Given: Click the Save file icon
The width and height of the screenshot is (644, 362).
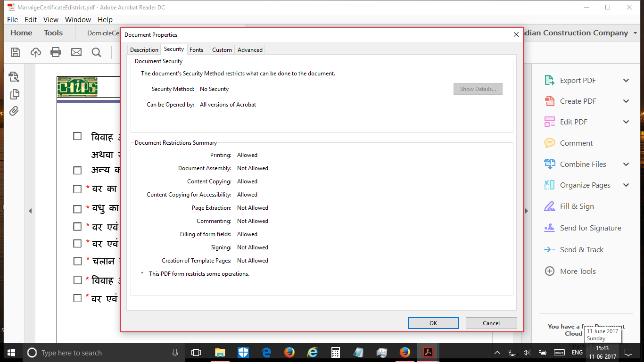Looking at the screenshot, I should [15, 52].
